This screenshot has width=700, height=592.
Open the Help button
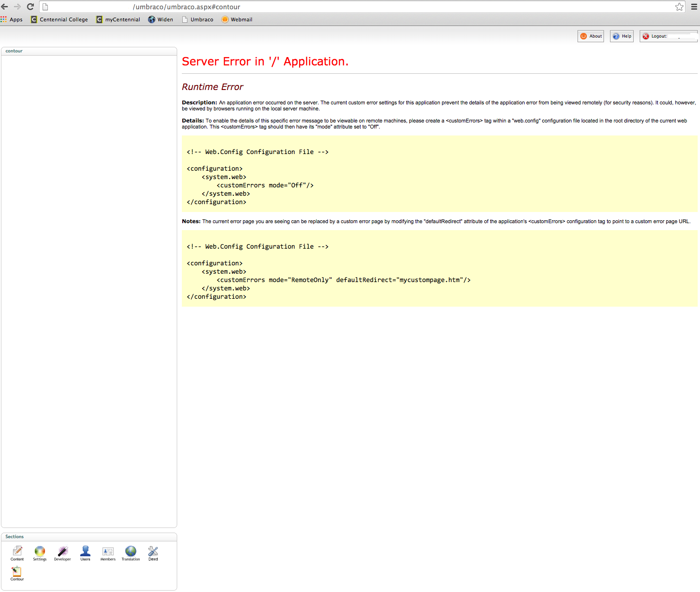pyautogui.click(x=622, y=36)
